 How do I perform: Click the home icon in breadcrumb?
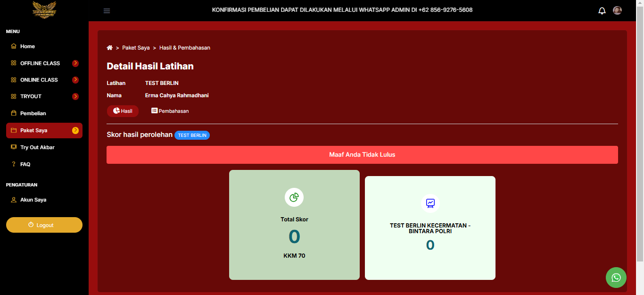pyautogui.click(x=110, y=48)
